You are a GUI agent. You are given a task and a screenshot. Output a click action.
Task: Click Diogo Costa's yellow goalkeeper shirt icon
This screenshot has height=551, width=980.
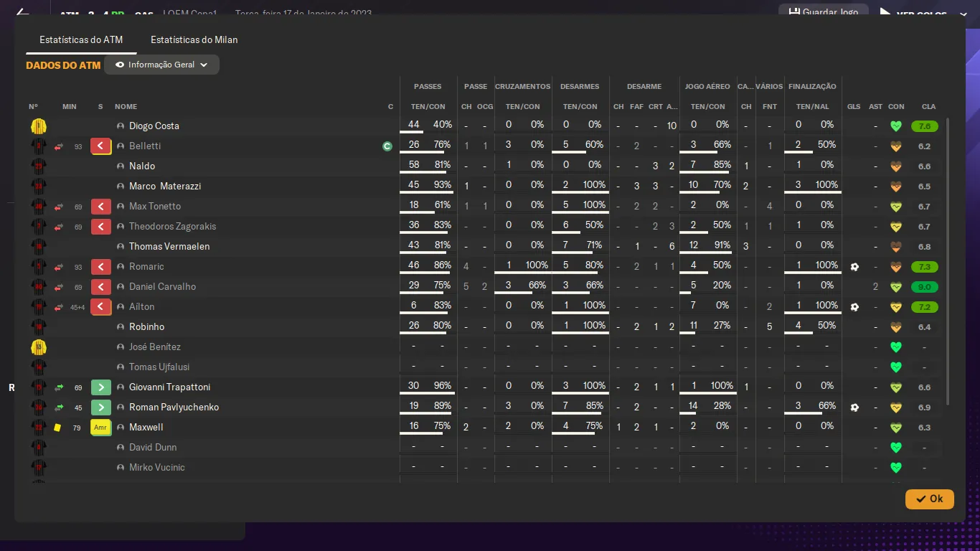click(x=38, y=126)
